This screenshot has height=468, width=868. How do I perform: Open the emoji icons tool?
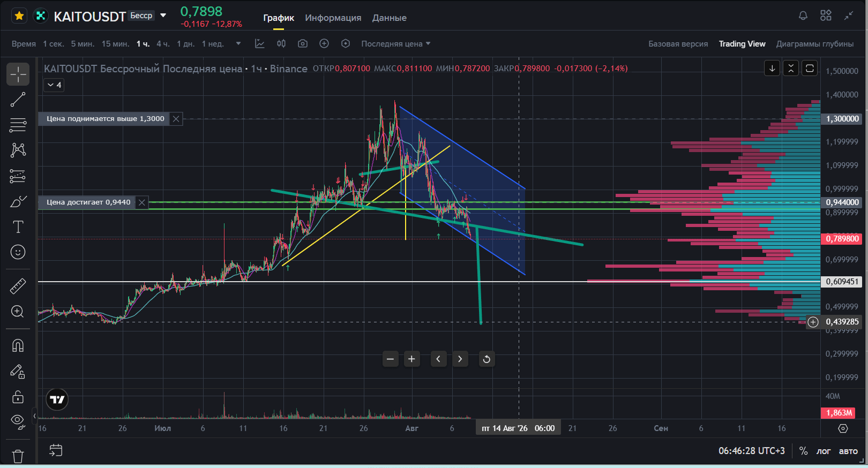pyautogui.click(x=18, y=252)
